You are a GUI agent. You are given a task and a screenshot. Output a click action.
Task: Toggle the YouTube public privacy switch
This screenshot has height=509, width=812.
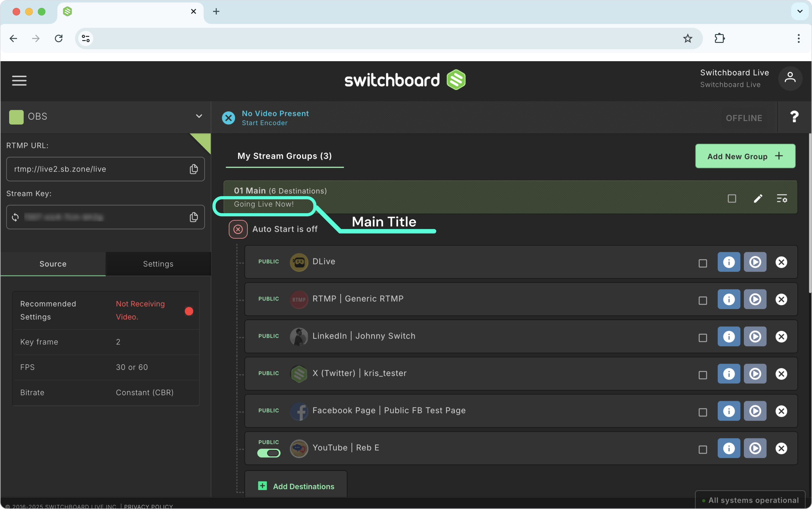(269, 453)
